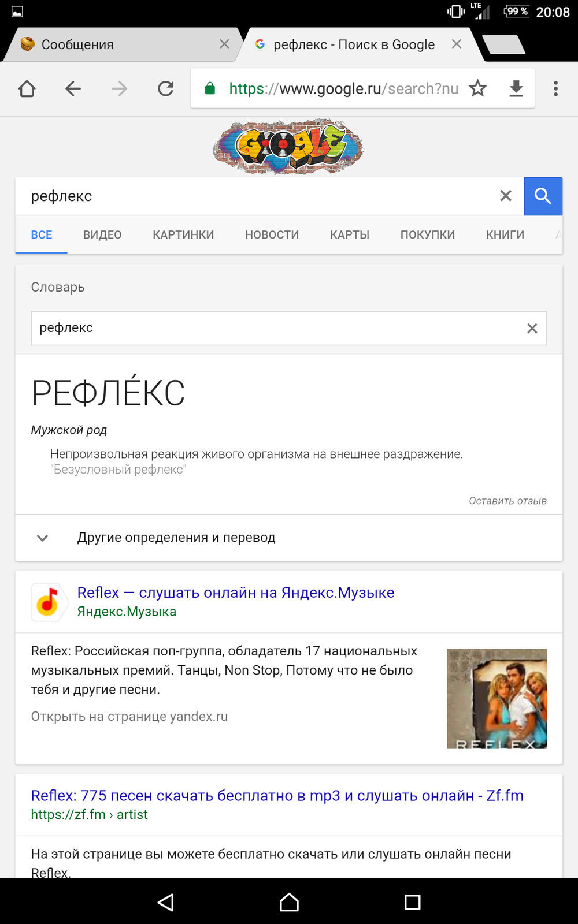This screenshot has height=924, width=578.
Task: Open Chrome three-dot overflow menu
Action: click(555, 88)
